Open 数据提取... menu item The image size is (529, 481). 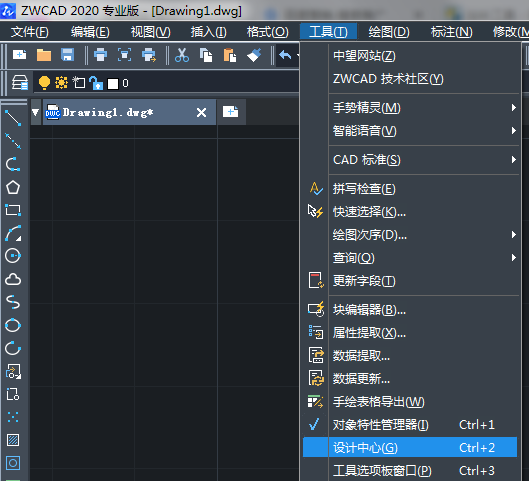[410, 356]
